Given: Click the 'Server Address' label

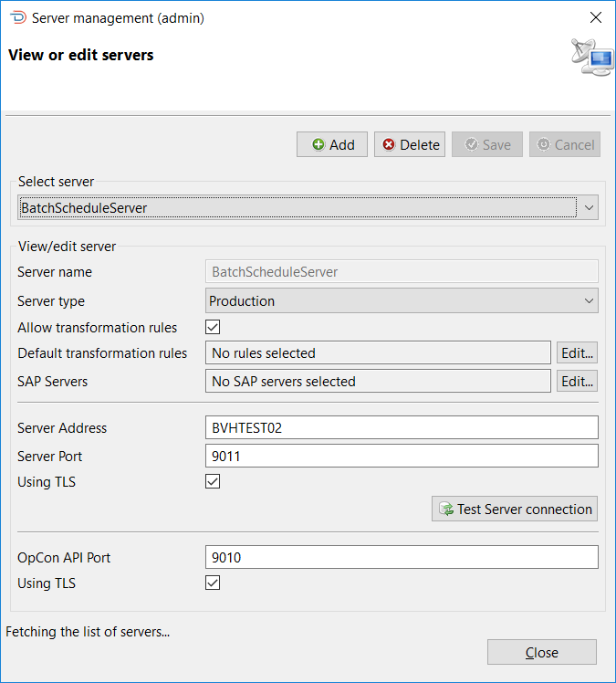Looking at the screenshot, I should click(x=62, y=427).
